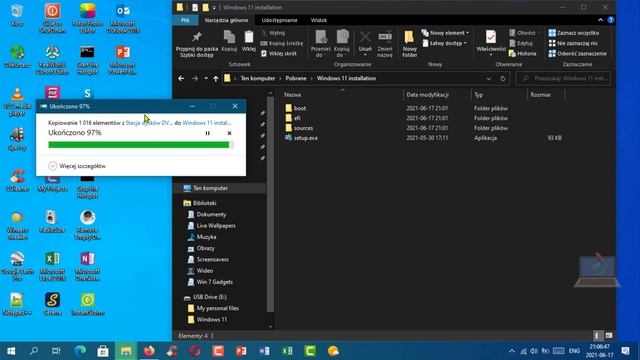Image resolution: width=640 pixels, height=360 pixels.
Task: Click Otwórz in the ribbon
Action: (523, 33)
